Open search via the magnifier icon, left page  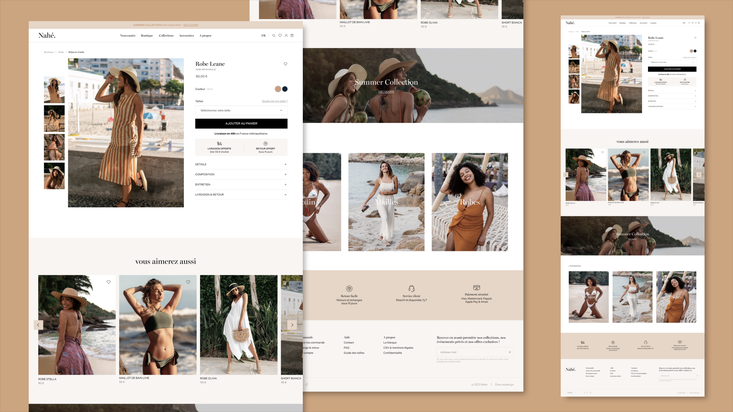coord(274,36)
